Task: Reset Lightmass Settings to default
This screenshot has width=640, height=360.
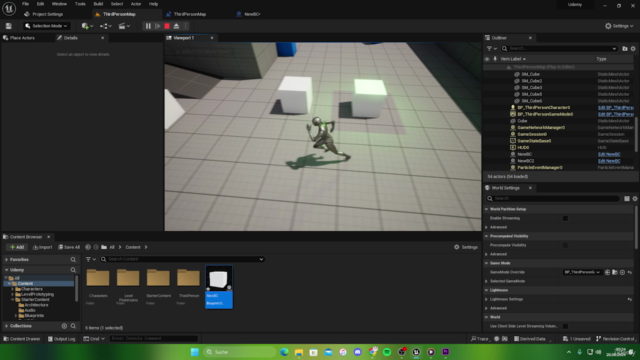Action: 630,299
